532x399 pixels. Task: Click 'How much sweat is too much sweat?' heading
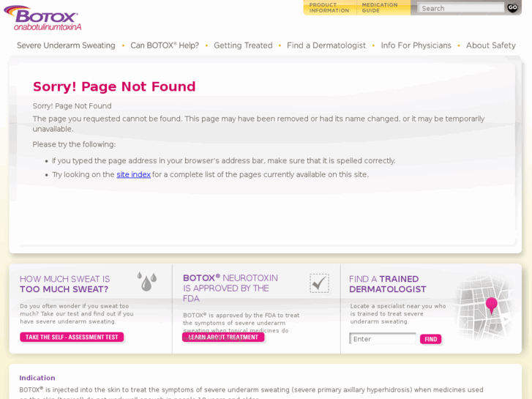[65, 284]
